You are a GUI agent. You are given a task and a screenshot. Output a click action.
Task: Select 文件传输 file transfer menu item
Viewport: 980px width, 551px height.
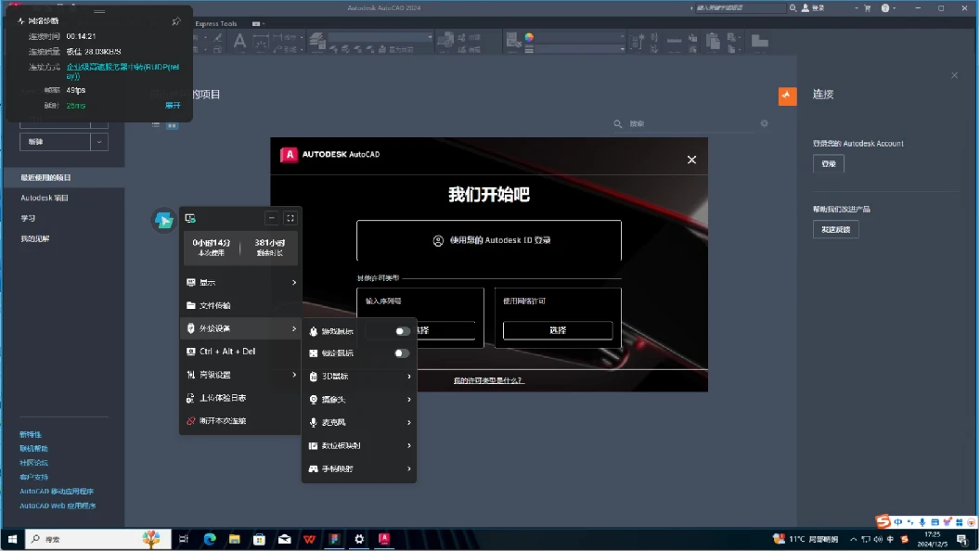240,305
